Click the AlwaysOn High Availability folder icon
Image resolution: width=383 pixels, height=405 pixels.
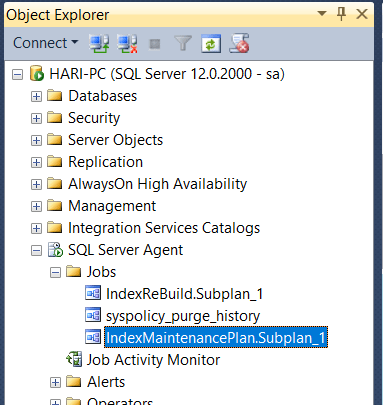click(x=54, y=184)
